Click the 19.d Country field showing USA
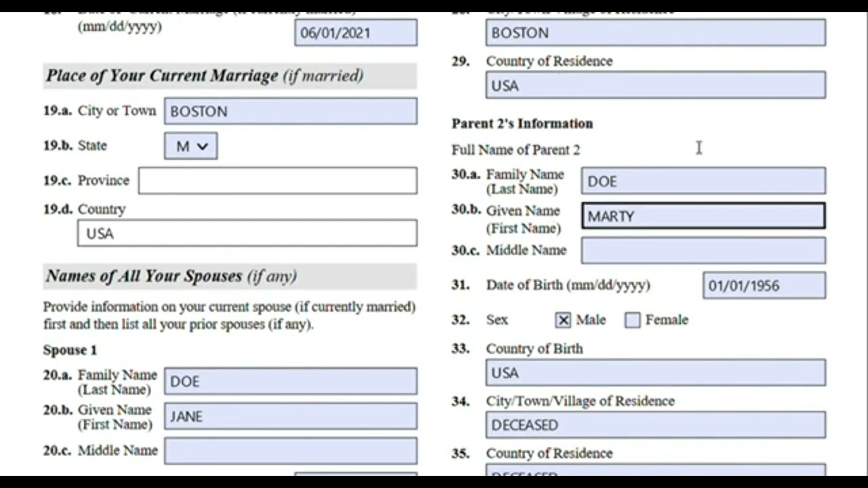868x488 pixels. [x=248, y=233]
